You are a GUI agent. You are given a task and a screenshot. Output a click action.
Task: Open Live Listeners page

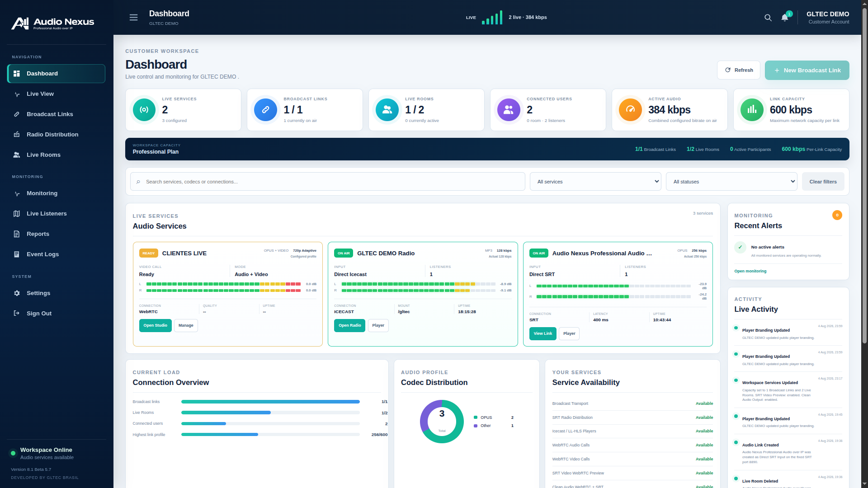[x=56, y=214]
